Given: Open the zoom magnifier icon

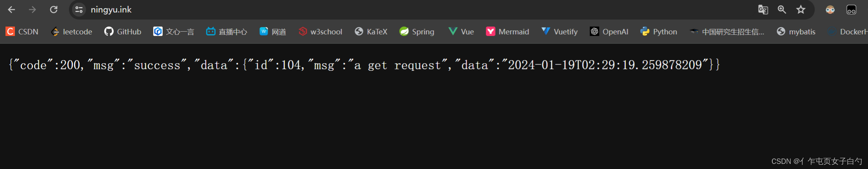Looking at the screenshot, I should point(782,9).
